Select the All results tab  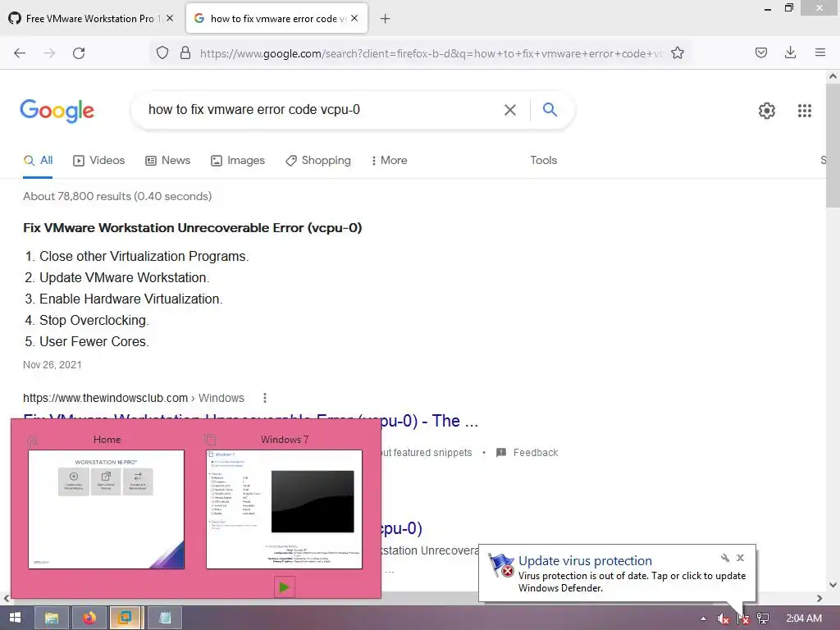(38, 160)
